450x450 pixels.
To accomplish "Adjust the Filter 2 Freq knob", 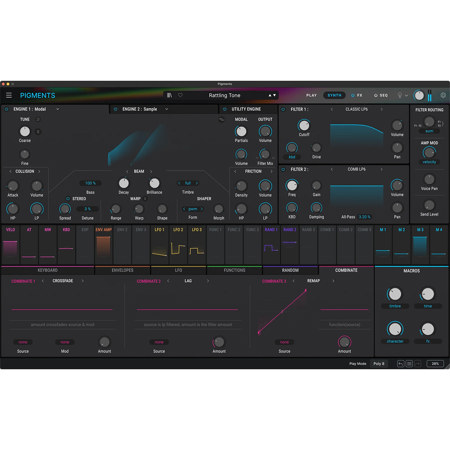I will 292,185.
